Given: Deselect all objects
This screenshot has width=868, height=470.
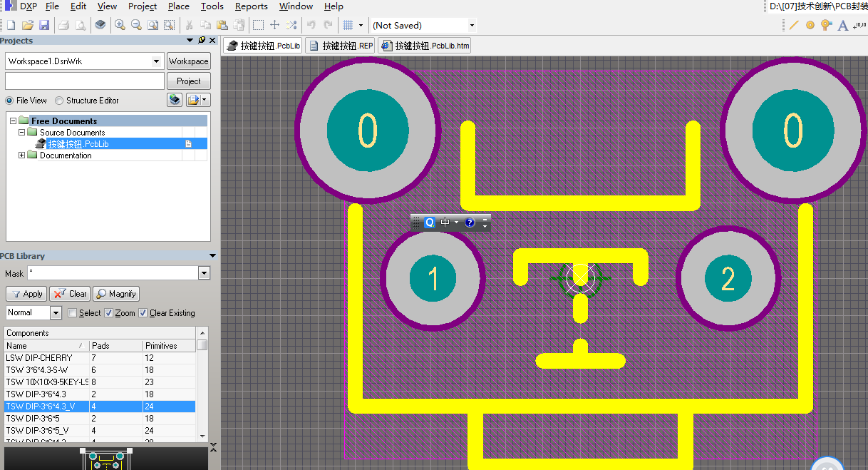Looking at the screenshot, I should click(291, 25).
